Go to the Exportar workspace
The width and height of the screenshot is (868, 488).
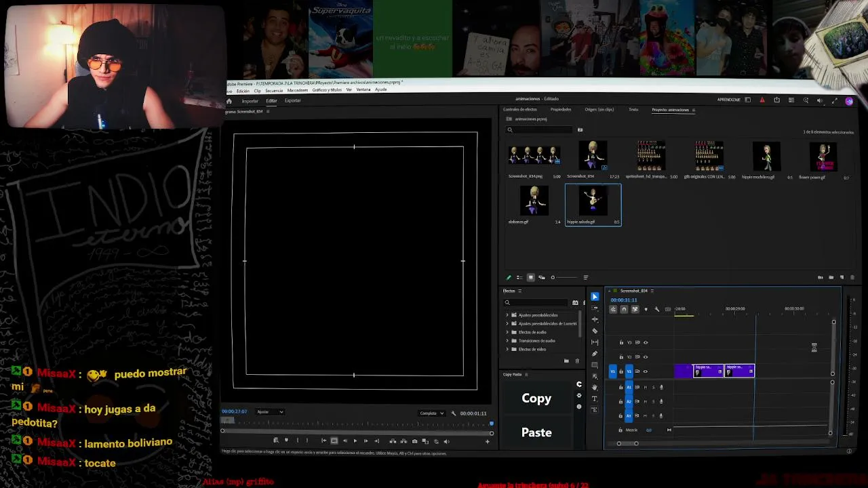292,101
